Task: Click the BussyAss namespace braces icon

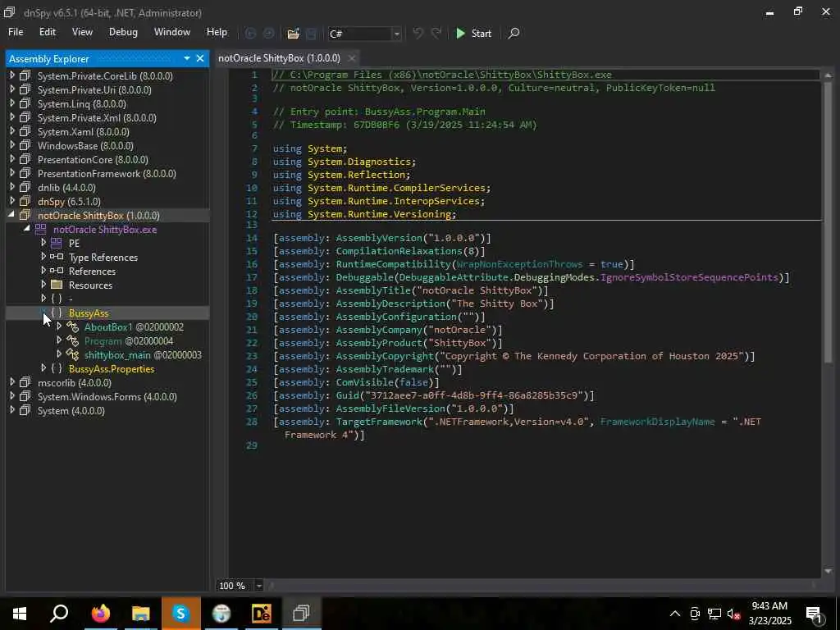Action: pyautogui.click(x=57, y=313)
